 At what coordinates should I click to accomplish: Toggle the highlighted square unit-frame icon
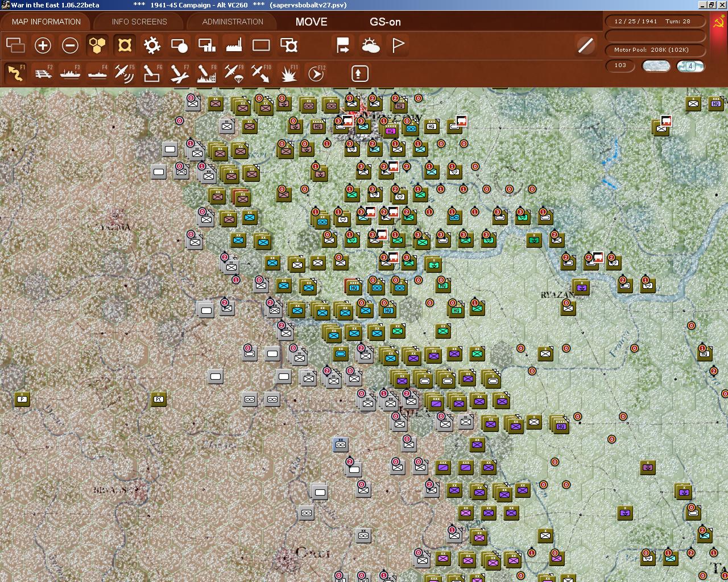[125, 45]
